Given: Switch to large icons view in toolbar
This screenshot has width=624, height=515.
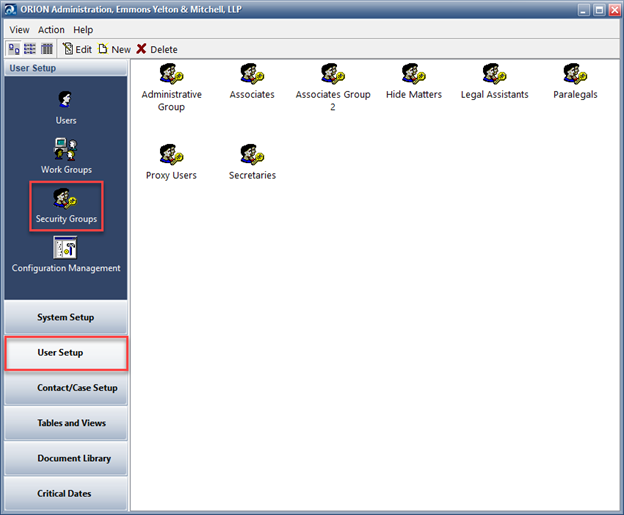Looking at the screenshot, I should click(14, 49).
